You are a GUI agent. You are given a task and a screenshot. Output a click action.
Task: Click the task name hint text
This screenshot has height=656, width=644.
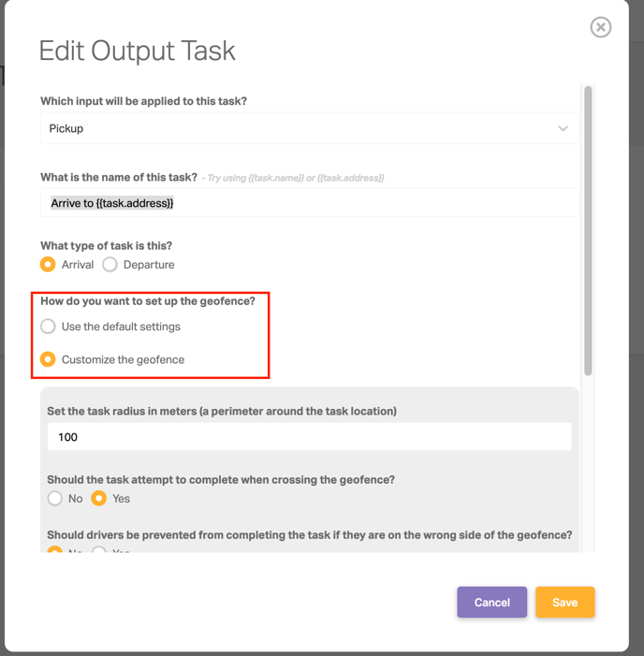click(293, 178)
